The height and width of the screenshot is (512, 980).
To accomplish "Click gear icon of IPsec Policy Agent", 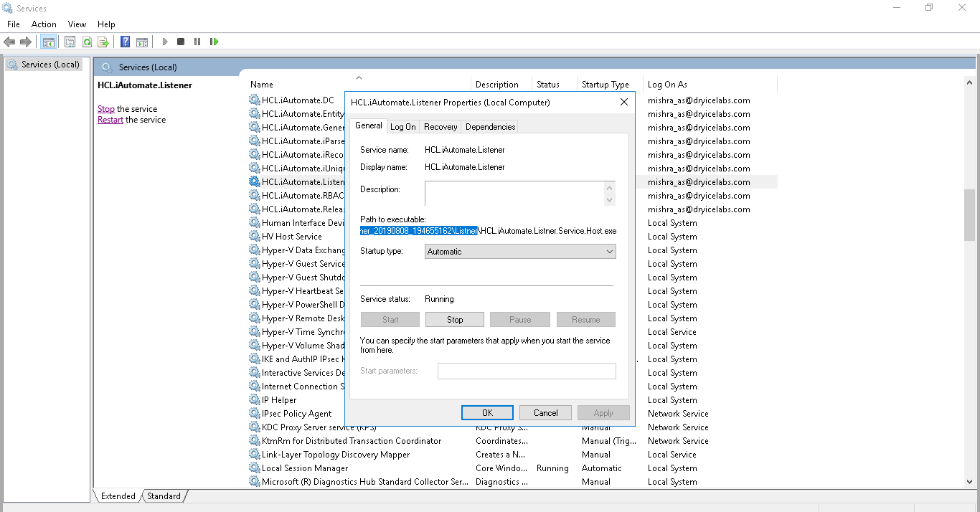I will (254, 414).
